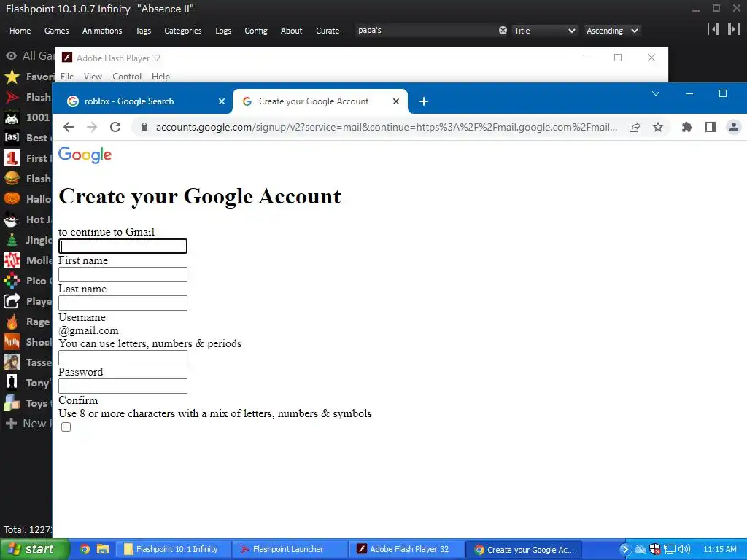Clear the papa's search in Flashpoint
The image size is (747, 560).
click(503, 31)
